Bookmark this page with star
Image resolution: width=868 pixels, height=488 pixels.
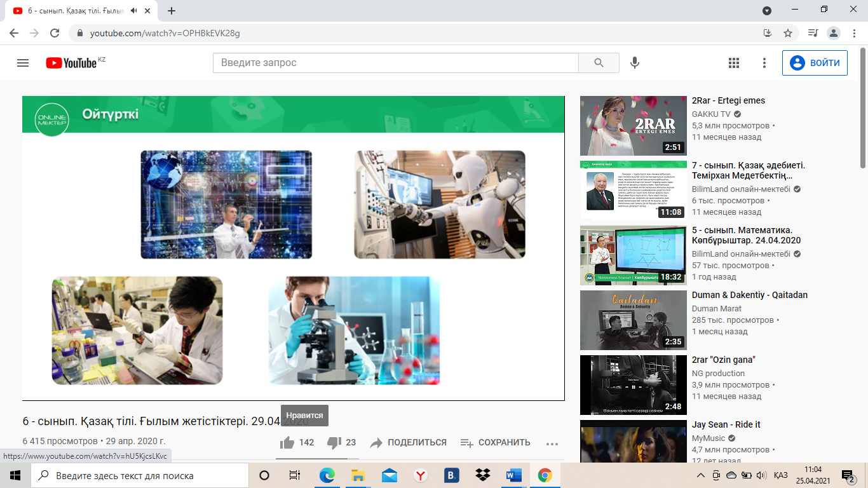[x=788, y=33]
